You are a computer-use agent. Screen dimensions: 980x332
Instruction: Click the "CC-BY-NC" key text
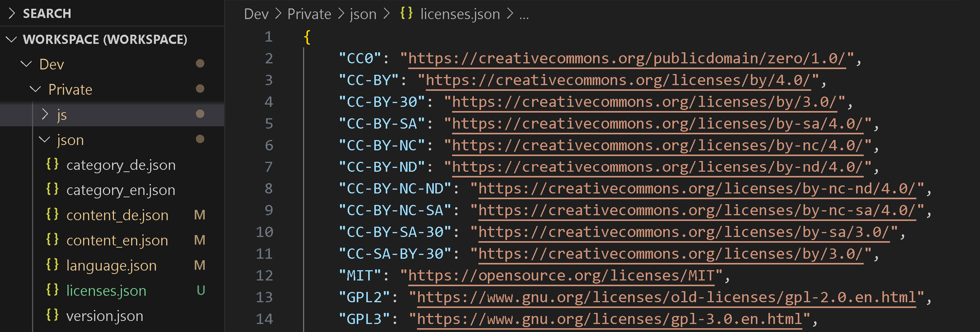[x=382, y=145]
